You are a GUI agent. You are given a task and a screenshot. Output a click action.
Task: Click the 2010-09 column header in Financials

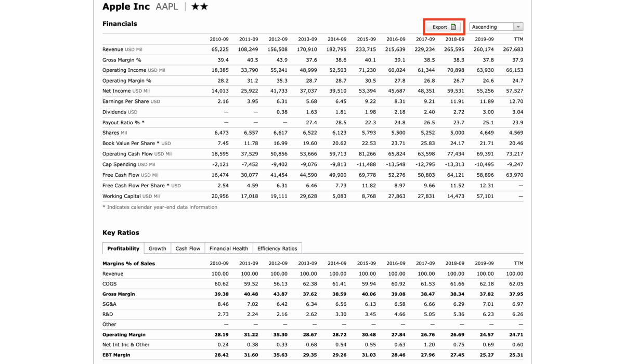click(219, 39)
